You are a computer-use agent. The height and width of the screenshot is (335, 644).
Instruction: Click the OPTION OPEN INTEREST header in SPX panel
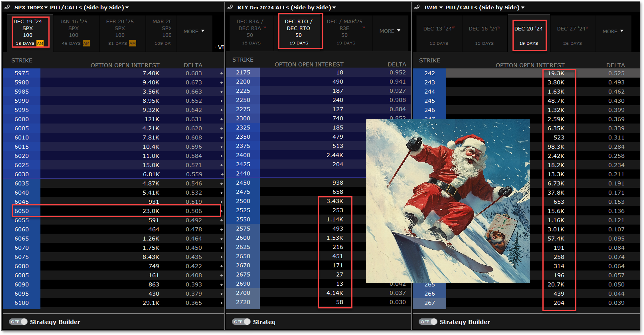(x=125, y=65)
